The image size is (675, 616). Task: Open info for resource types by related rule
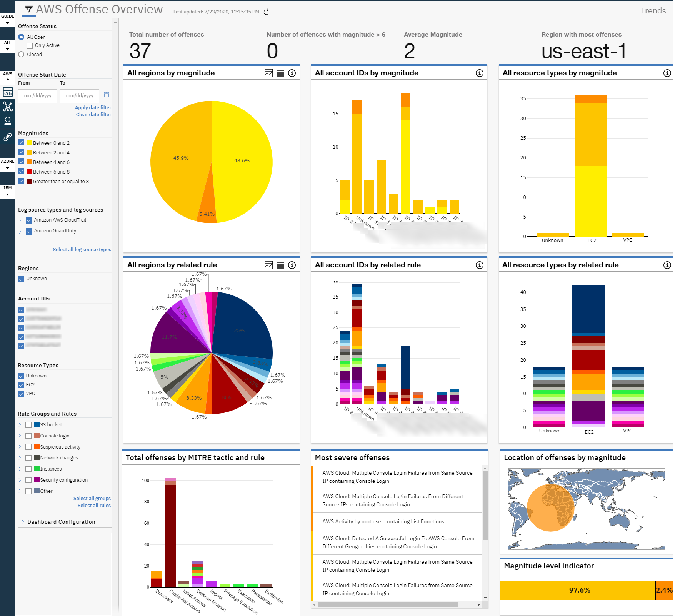click(667, 265)
